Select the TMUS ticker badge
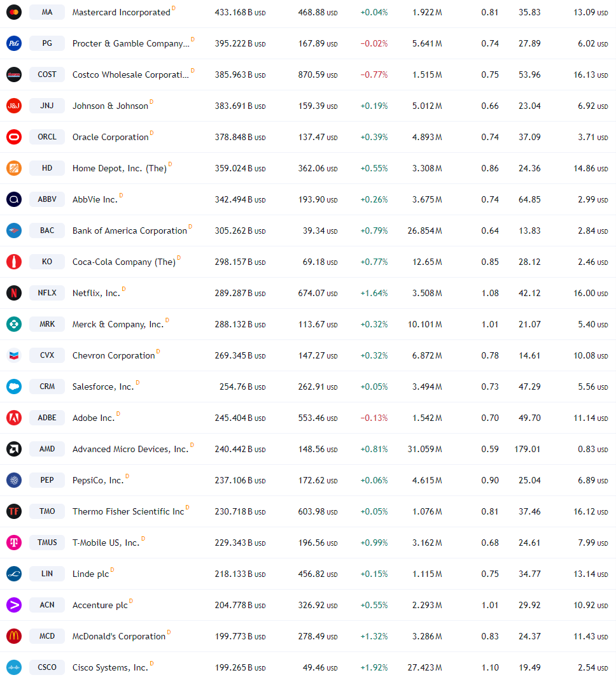The width and height of the screenshot is (616, 682). (47, 543)
